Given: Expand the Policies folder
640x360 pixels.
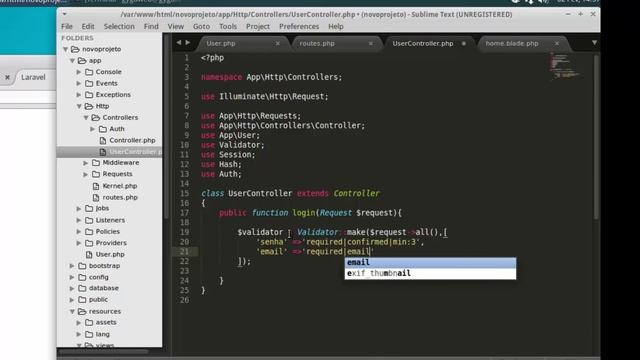Looking at the screenshot, I should [79, 231].
